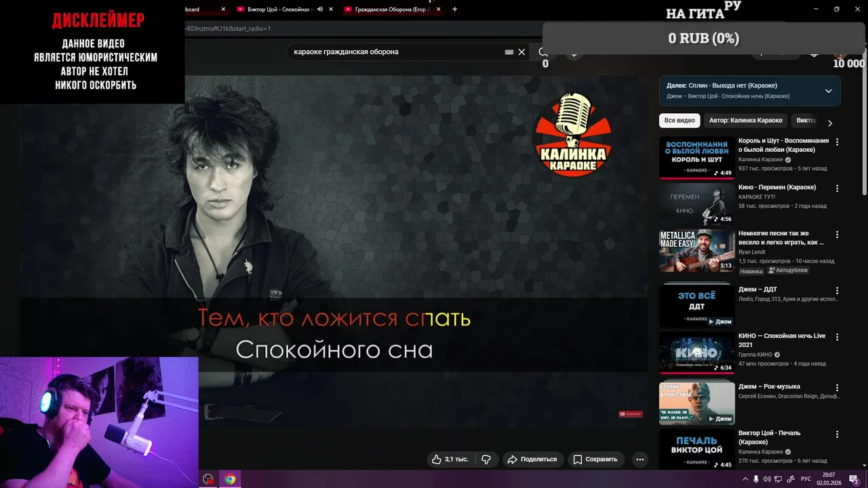
Task: Like the video with 3,1 тыс. likes
Action: pos(450,459)
